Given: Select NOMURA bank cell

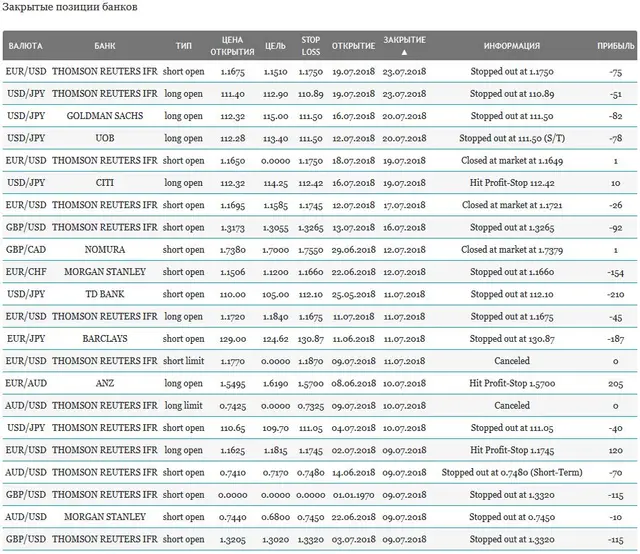Looking at the screenshot, I should [105, 249].
